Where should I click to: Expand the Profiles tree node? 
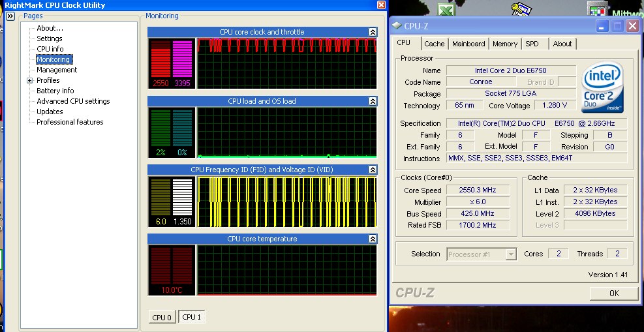point(29,80)
